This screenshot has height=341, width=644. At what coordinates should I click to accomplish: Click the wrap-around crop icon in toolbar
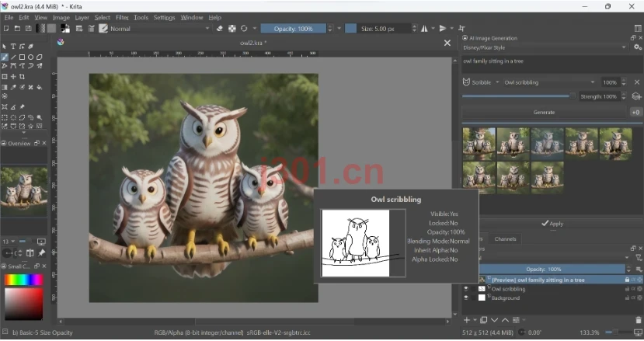pyautogui.click(x=461, y=28)
